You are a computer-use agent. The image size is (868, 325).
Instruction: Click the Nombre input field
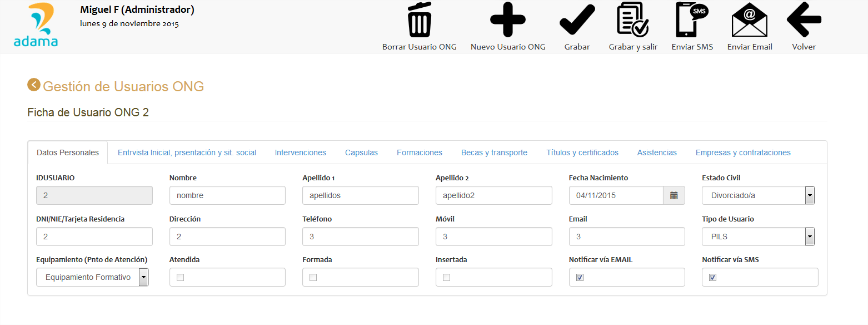coord(227,195)
